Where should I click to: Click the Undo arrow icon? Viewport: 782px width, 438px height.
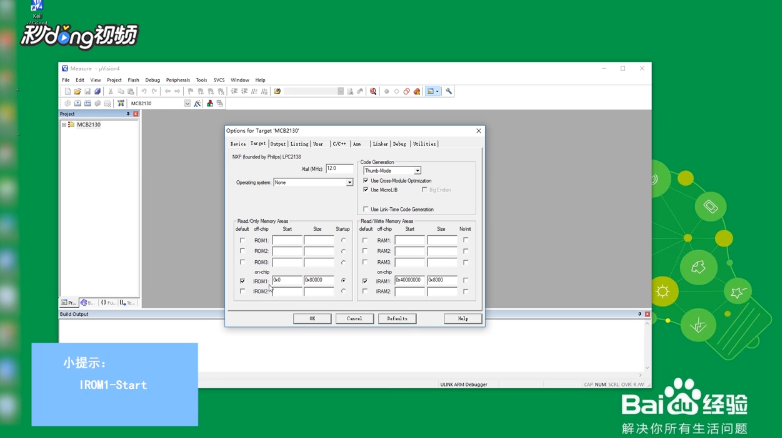(144, 91)
